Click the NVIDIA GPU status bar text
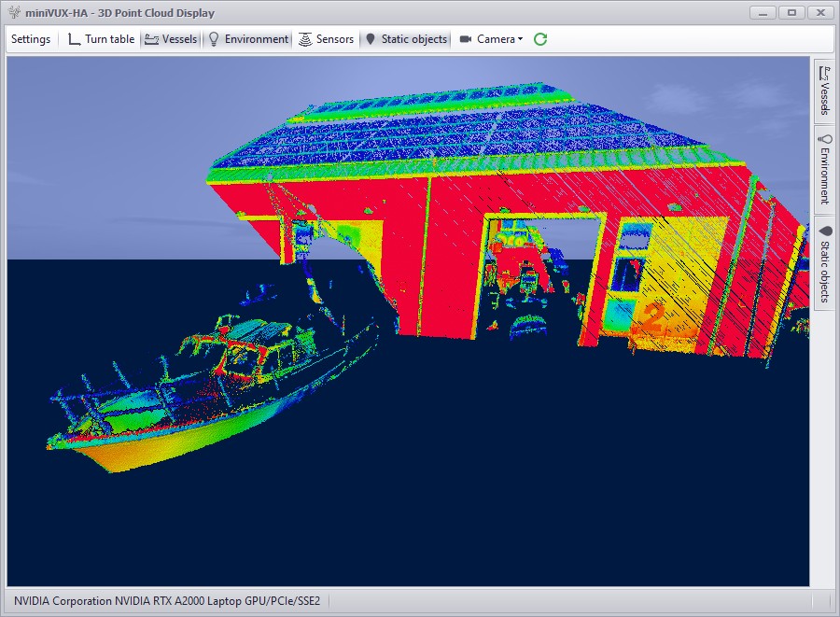The height and width of the screenshot is (617, 840). [x=167, y=600]
